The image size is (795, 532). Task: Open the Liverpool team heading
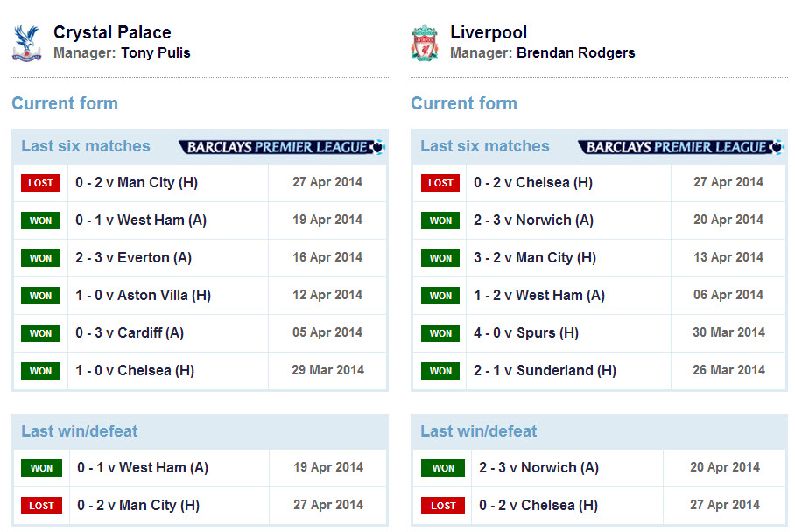(489, 32)
